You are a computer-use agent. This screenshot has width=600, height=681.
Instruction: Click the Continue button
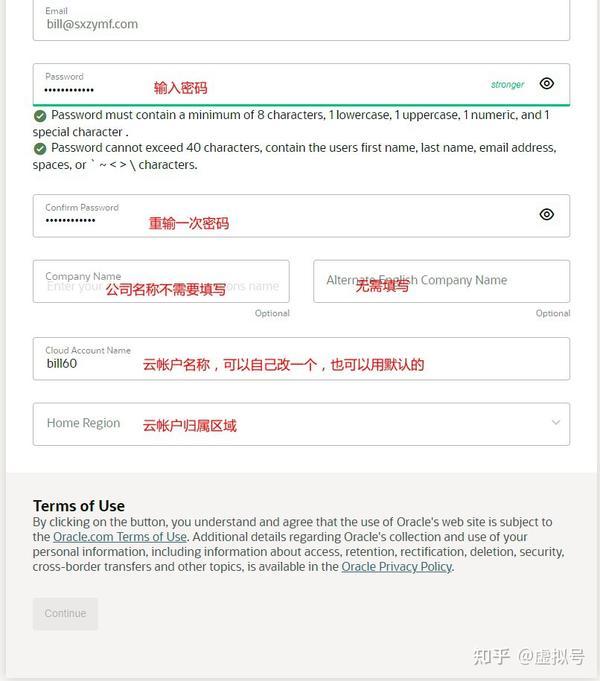(x=66, y=614)
